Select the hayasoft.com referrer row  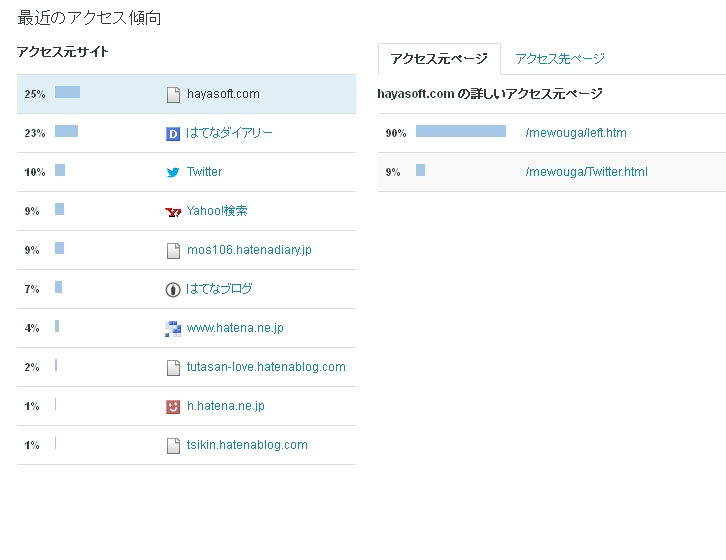[x=186, y=94]
